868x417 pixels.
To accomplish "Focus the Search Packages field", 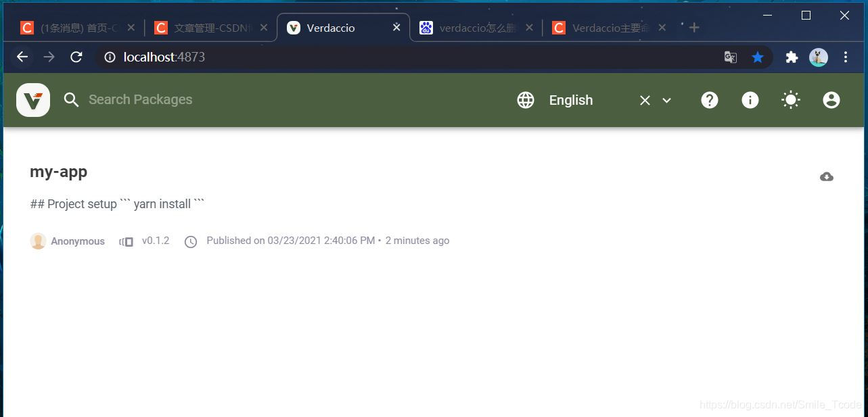I will tap(141, 100).
